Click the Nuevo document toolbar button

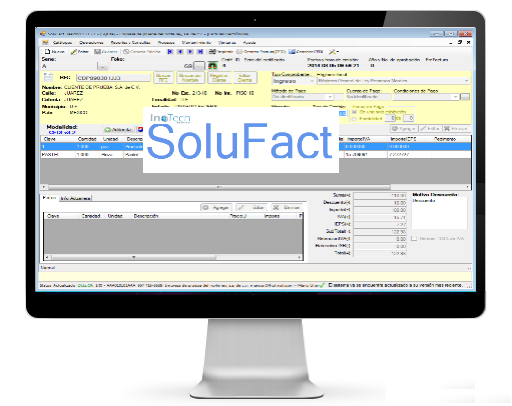tap(55, 52)
